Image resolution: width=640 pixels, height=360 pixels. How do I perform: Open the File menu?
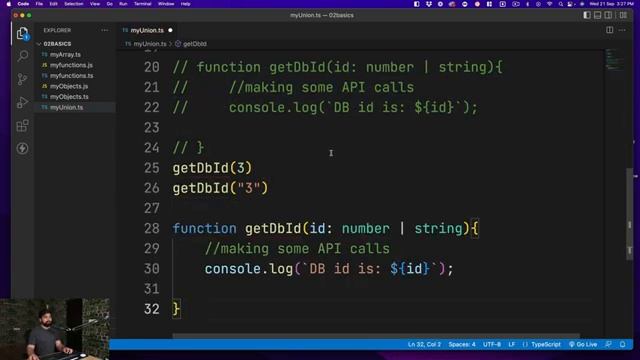click(39, 4)
